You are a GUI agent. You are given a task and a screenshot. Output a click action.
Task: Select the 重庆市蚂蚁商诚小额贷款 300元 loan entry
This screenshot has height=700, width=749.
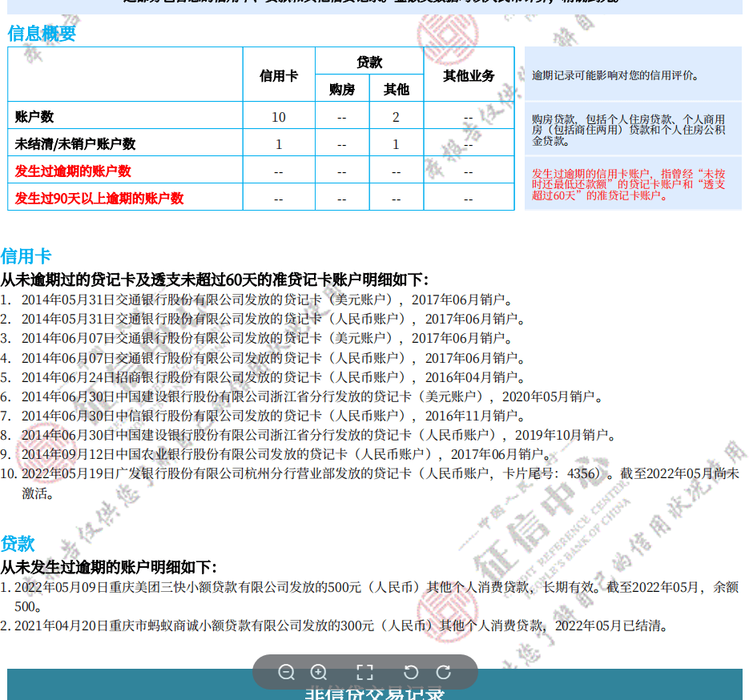coord(334,626)
